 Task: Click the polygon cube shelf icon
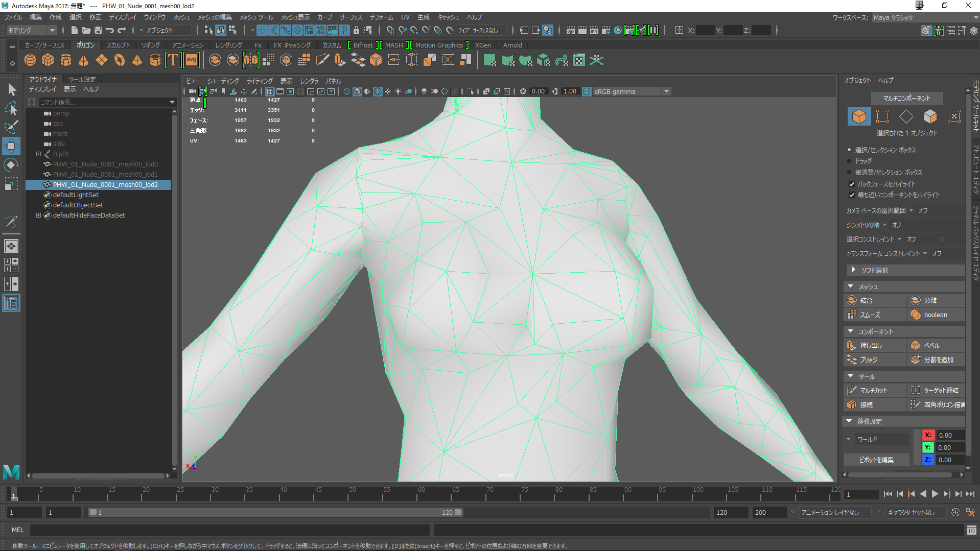pos(48,60)
